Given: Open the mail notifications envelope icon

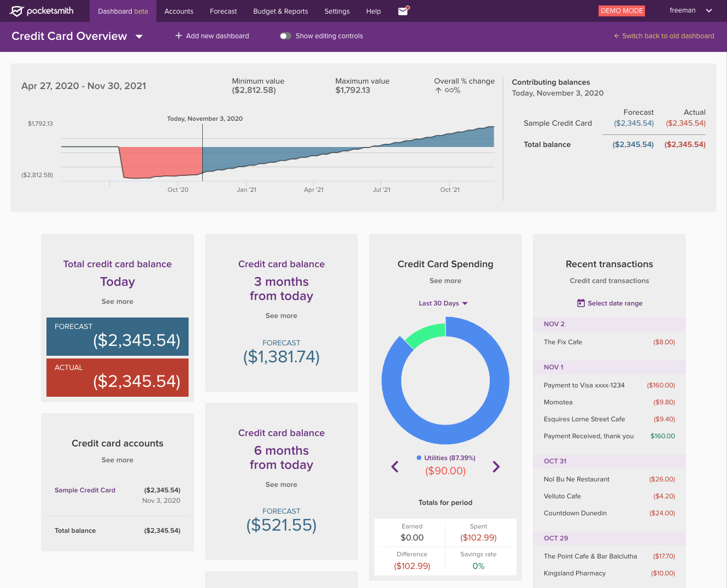Looking at the screenshot, I should tap(403, 11).
